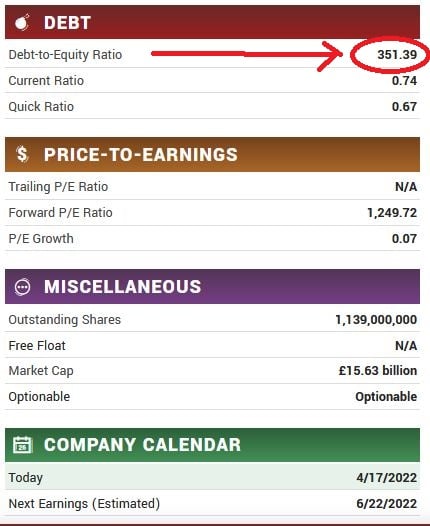Open the COMPANY CALENDAR section header
This screenshot has width=430, height=526.
pyautogui.click(x=212, y=445)
